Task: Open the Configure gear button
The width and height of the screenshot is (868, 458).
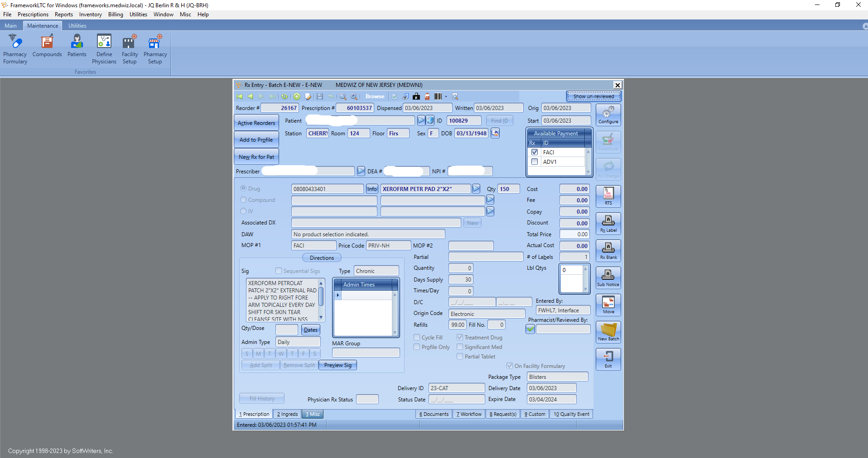Action: point(608,115)
